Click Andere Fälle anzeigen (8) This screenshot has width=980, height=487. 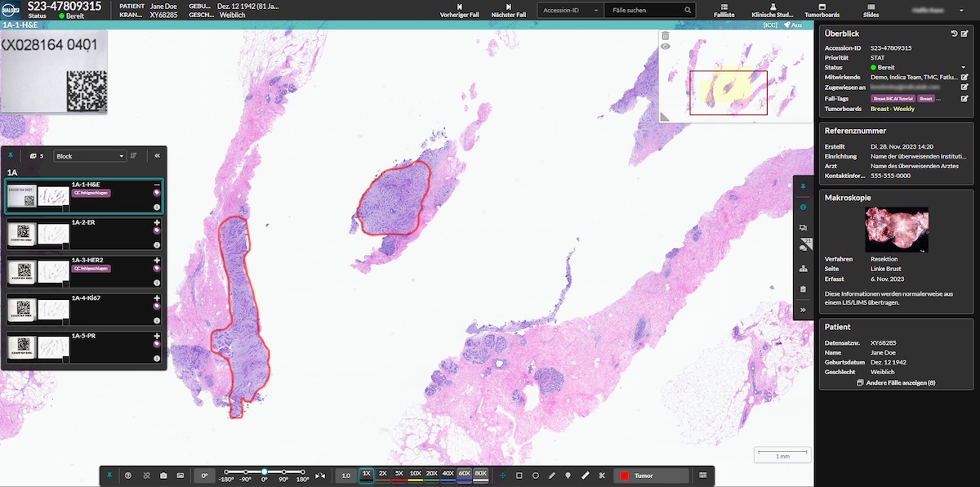click(x=896, y=382)
